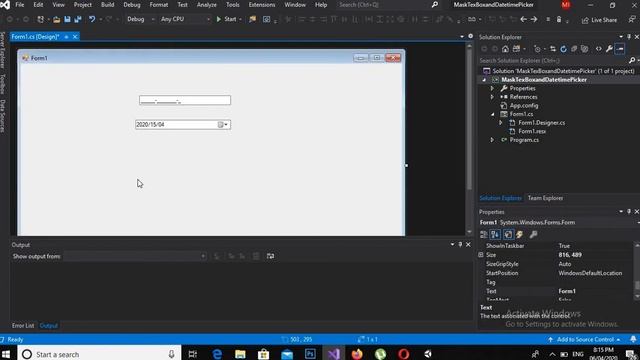This screenshot has width=640, height=360.
Task: Expand the References tree node
Action: [x=492, y=97]
